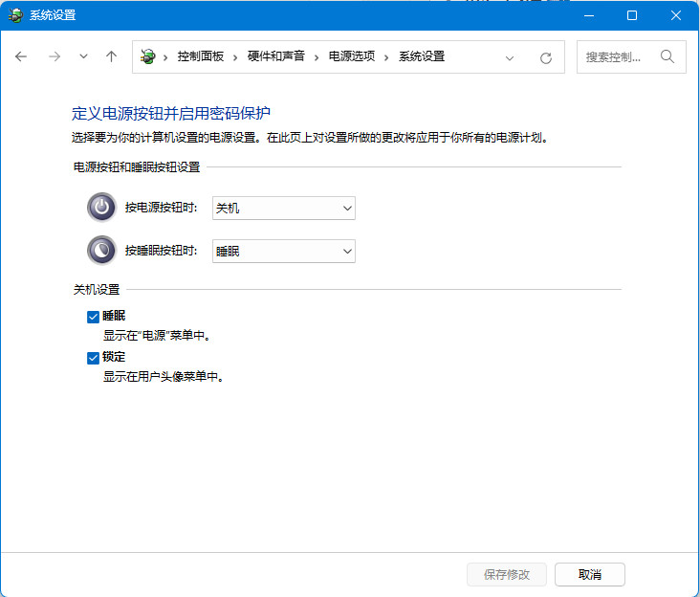Screen dimensions: 700x597
Task: Click label 按睡眠按钮时:
Action: coord(162,250)
